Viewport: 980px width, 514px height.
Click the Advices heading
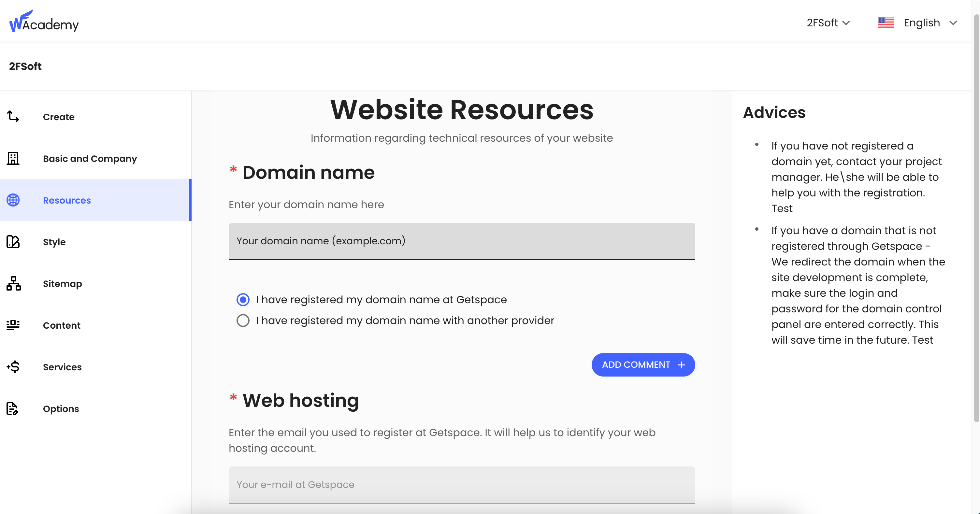point(774,113)
